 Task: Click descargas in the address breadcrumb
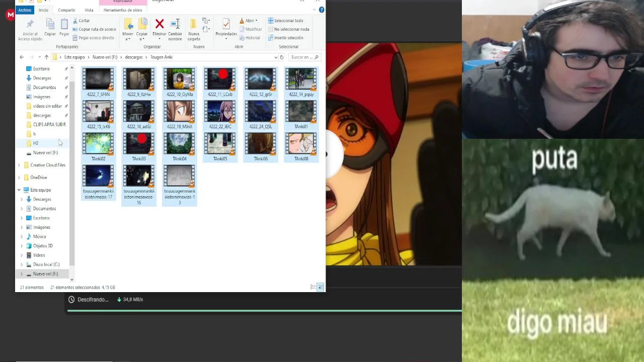134,57
